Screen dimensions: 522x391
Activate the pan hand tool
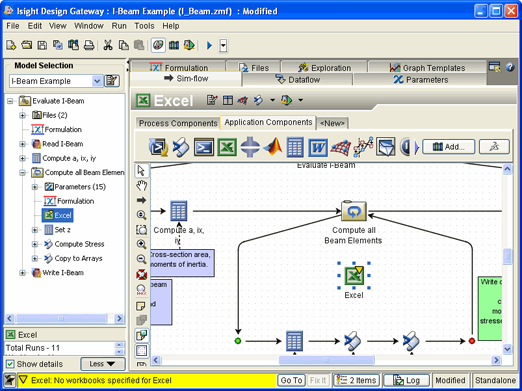click(141, 185)
